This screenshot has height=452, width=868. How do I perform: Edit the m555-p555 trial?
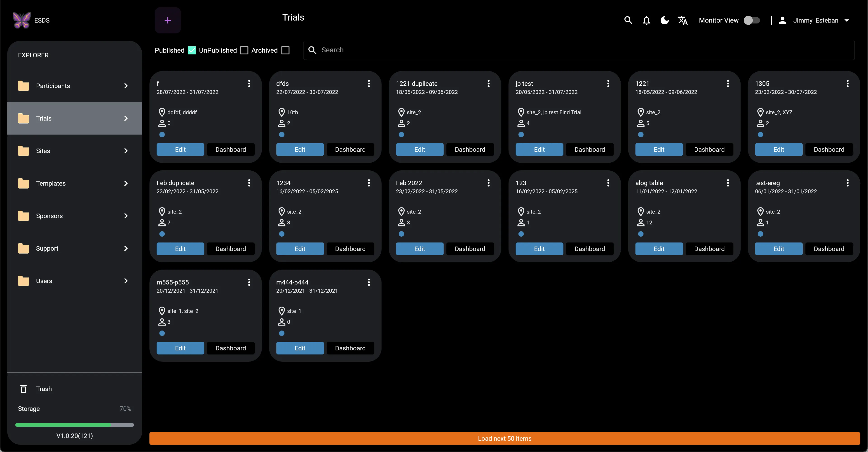click(180, 348)
